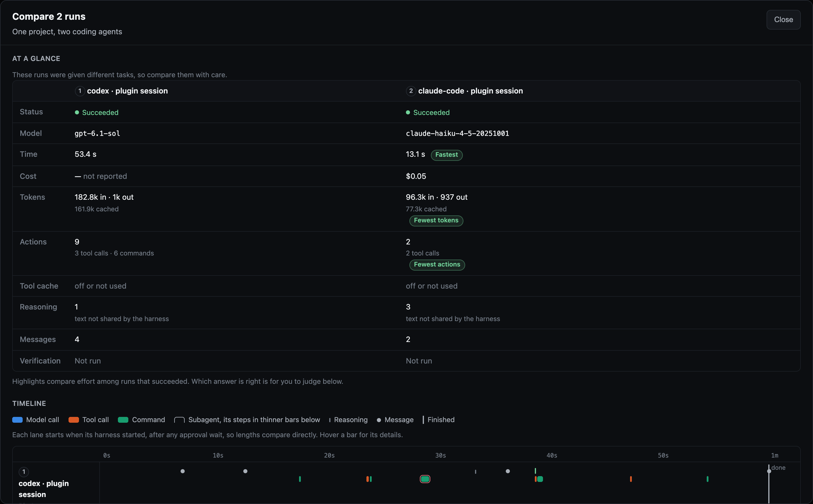Image resolution: width=813 pixels, height=504 pixels.
Task: Click the orange tool call tick near 47s
Action: coord(631,479)
